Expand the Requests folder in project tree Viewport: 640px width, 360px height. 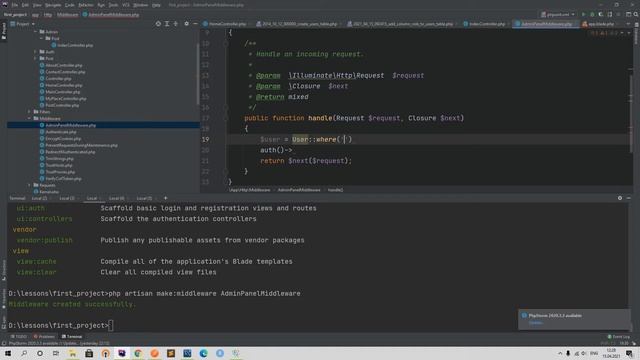29,185
